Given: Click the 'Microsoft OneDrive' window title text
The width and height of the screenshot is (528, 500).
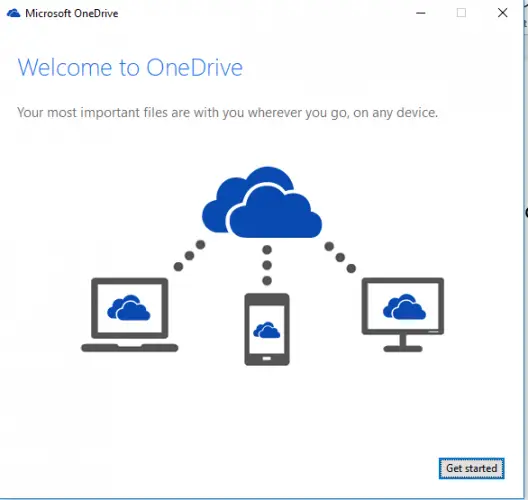Looking at the screenshot, I should (x=72, y=13).
